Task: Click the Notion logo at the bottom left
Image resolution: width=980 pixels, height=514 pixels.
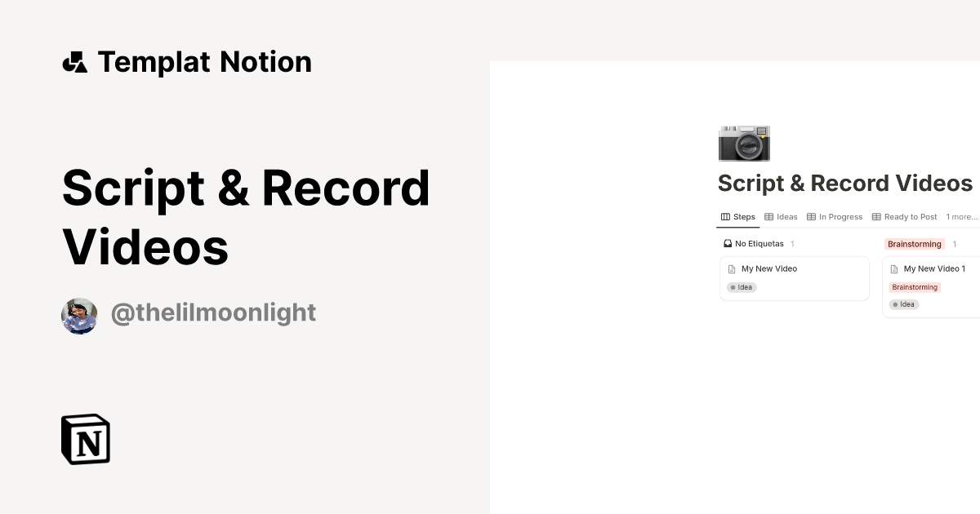Action: [85, 438]
